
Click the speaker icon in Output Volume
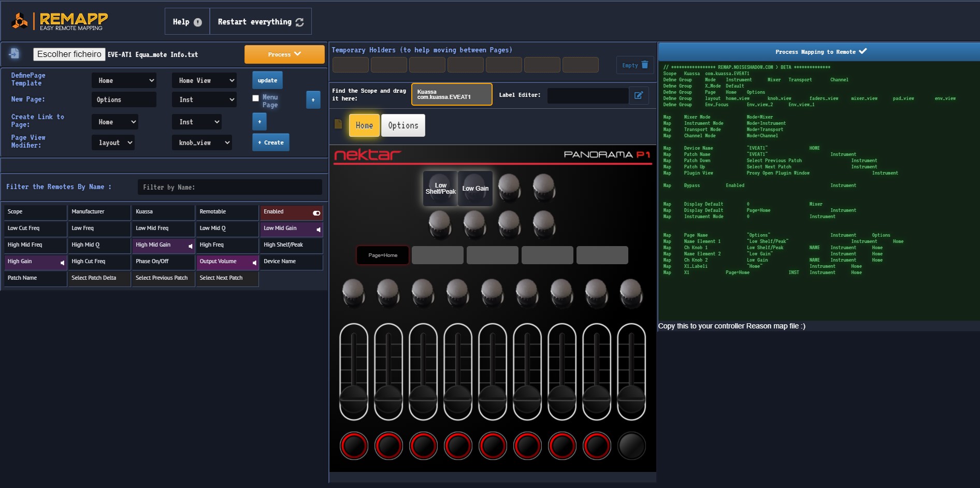tap(254, 263)
